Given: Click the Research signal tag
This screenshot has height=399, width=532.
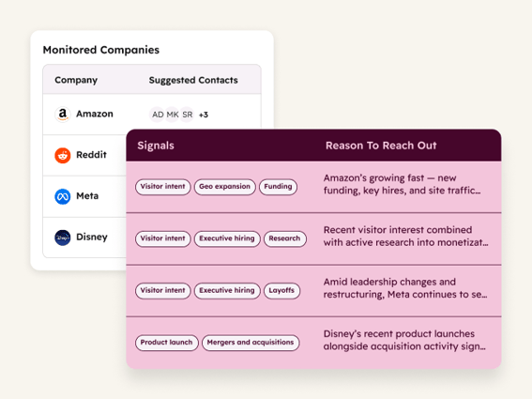Looking at the screenshot, I should [284, 238].
